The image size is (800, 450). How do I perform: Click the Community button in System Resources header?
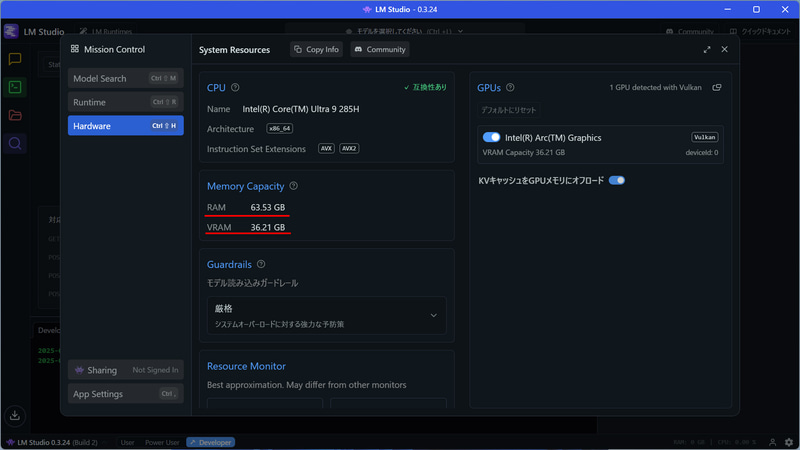[x=380, y=49]
